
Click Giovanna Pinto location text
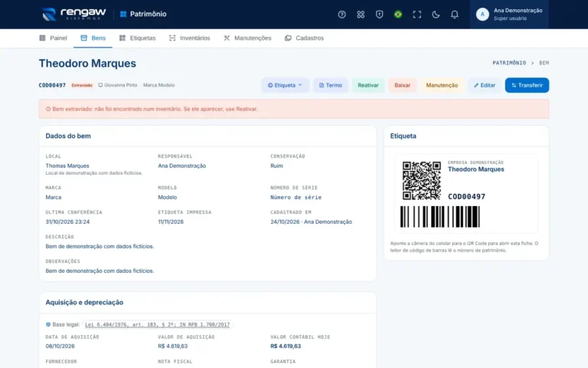point(120,85)
